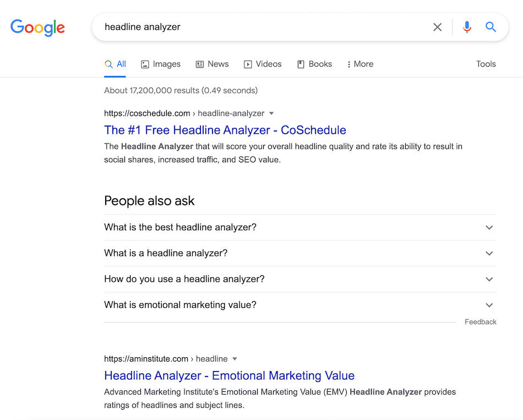Click the coschedule.com URL breadcrumb
This screenshot has width=523, height=420.
184,113
